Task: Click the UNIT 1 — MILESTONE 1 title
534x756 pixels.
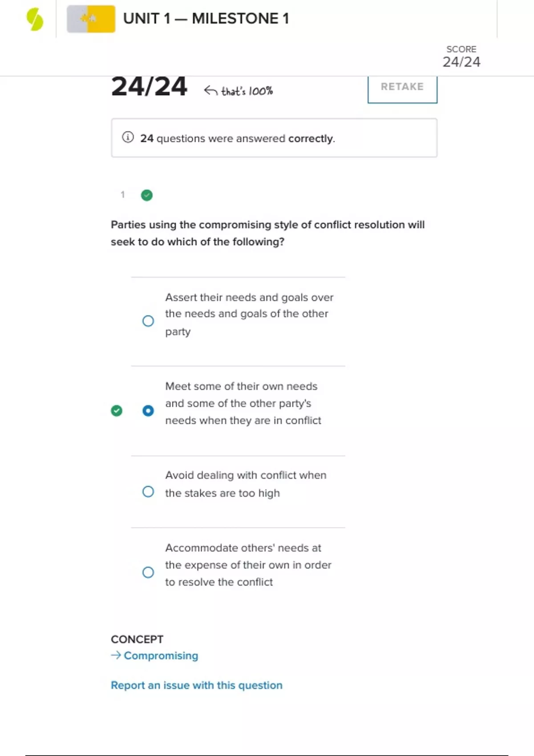Action: point(206,19)
